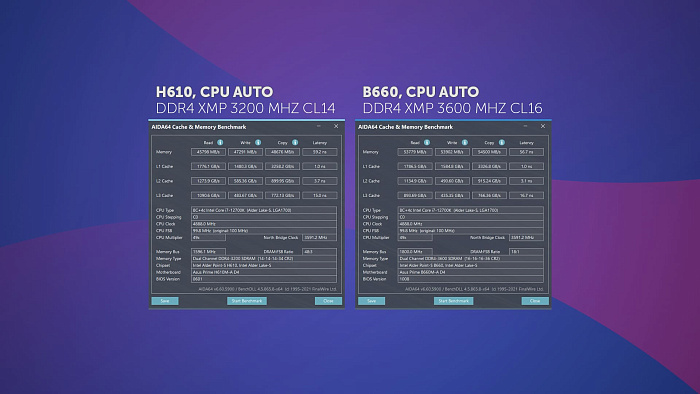Close the right AIDA64 window with X
Image resolution: width=700 pixels, height=394 pixels.
pyautogui.click(x=543, y=126)
